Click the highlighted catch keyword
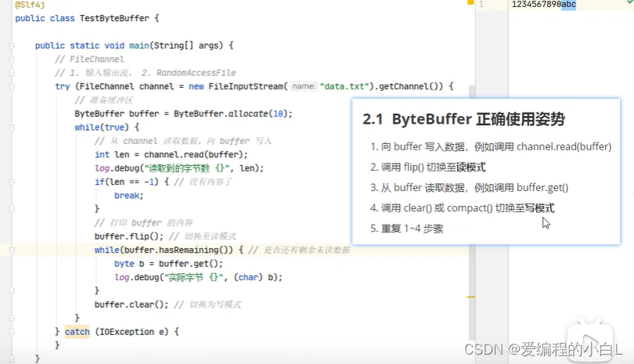 pos(77,332)
